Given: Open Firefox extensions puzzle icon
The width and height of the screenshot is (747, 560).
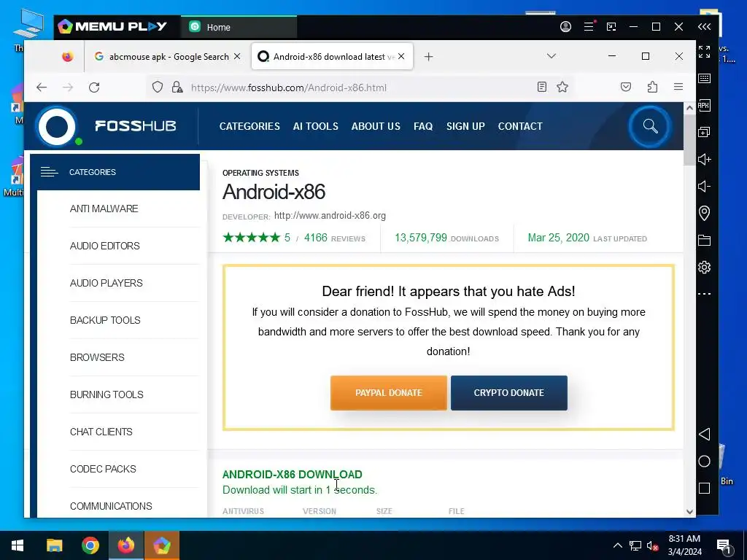Looking at the screenshot, I should 653,87.
